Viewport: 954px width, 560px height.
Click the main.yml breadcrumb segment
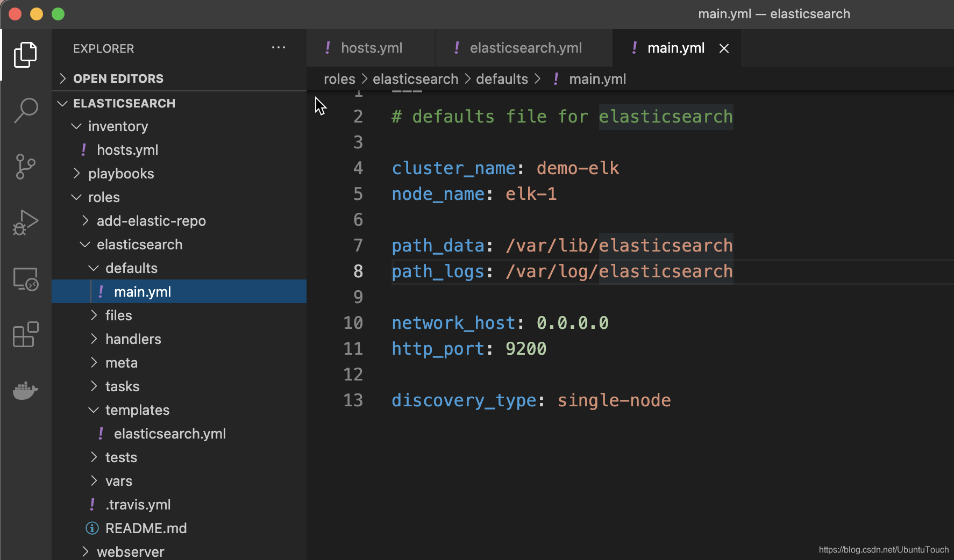pyautogui.click(x=597, y=79)
